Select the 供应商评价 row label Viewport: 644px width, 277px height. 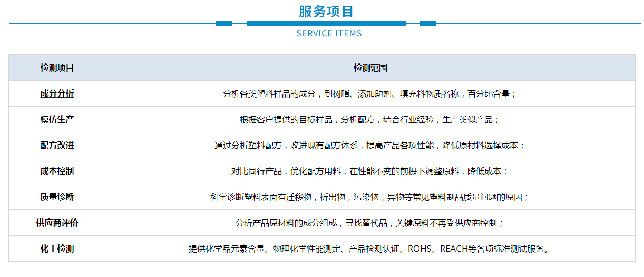point(57,223)
